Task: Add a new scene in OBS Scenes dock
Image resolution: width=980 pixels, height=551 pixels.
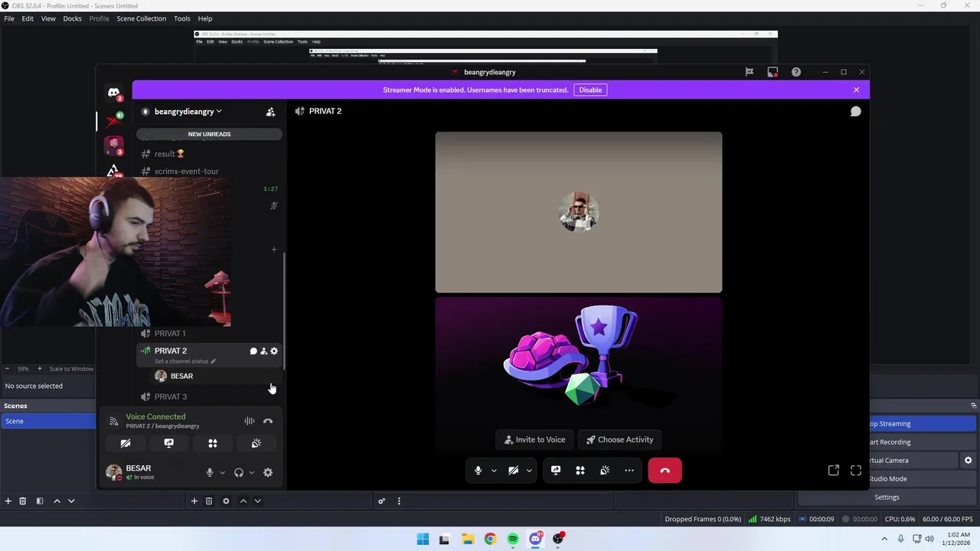Action: pos(8,501)
